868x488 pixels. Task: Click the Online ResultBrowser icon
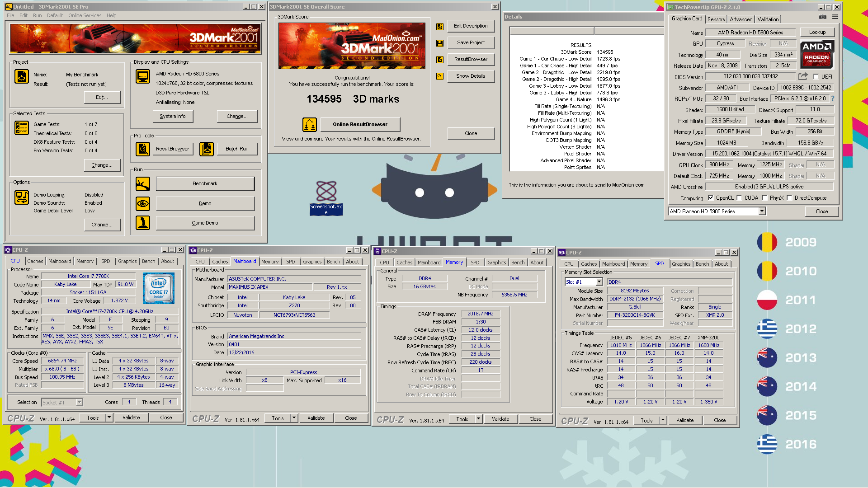[x=310, y=125]
